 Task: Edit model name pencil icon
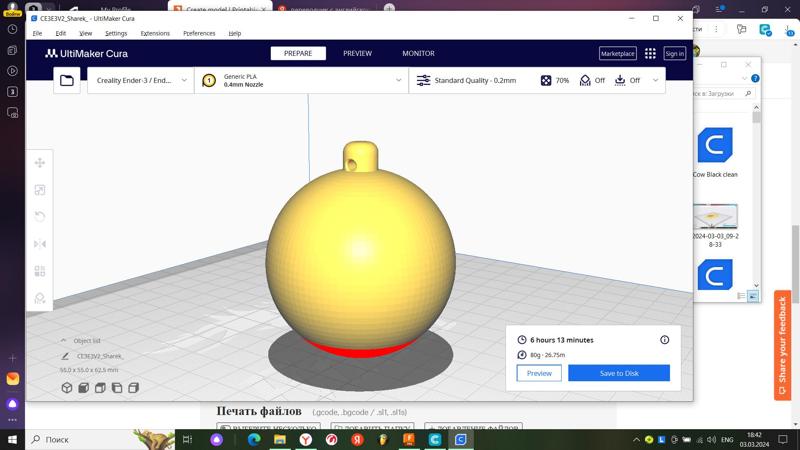[65, 356]
